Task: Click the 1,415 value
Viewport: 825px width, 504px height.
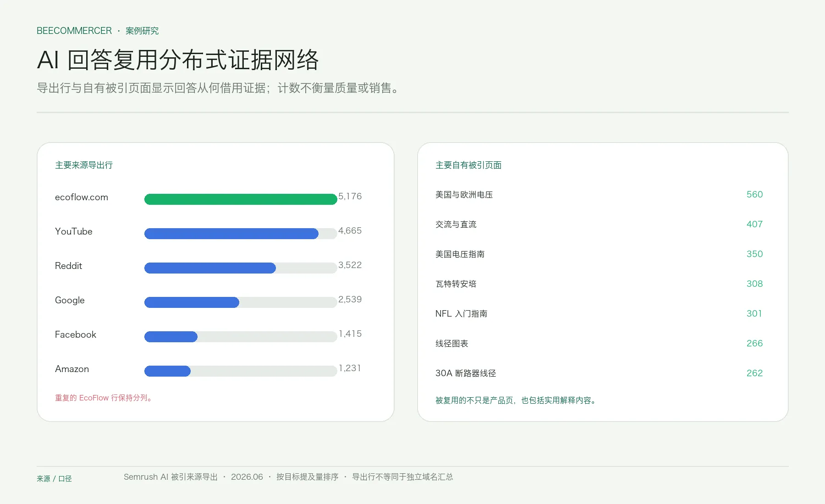Action: [350, 334]
